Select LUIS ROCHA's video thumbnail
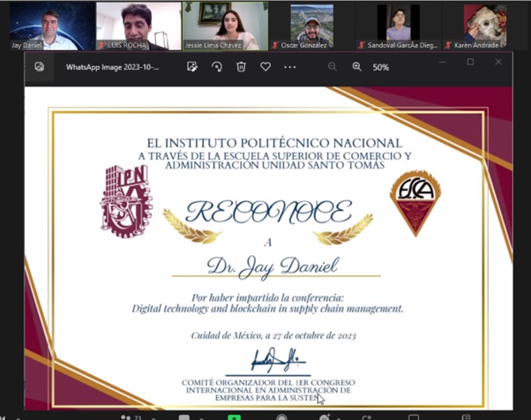Image resolution: width=531 pixels, height=420 pixels. [138, 26]
